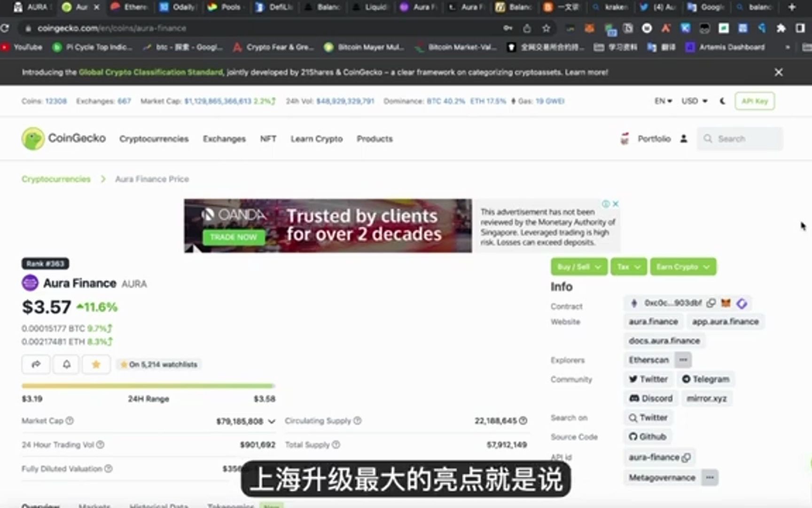Set a price alert via the bell icon

click(x=66, y=364)
